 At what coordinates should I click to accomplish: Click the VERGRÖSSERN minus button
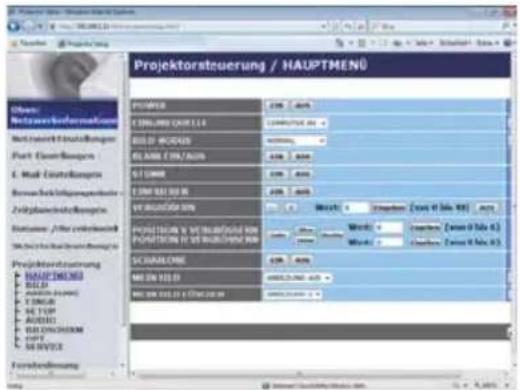[272, 208]
